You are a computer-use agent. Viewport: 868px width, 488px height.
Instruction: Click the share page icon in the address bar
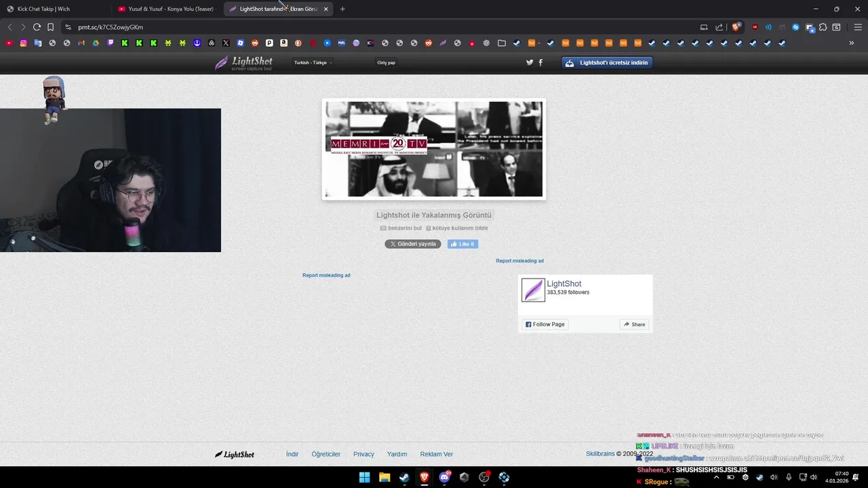coord(719,27)
